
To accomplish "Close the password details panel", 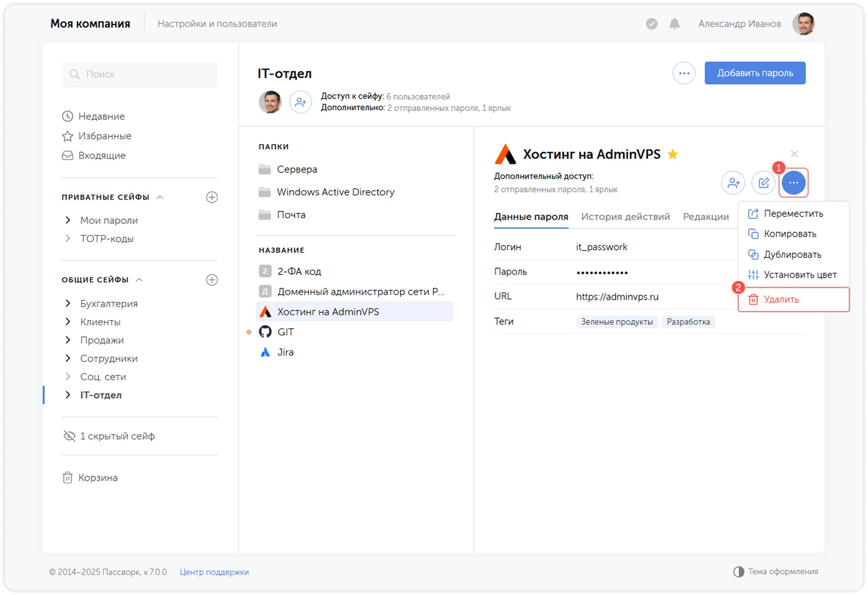I will pos(794,154).
